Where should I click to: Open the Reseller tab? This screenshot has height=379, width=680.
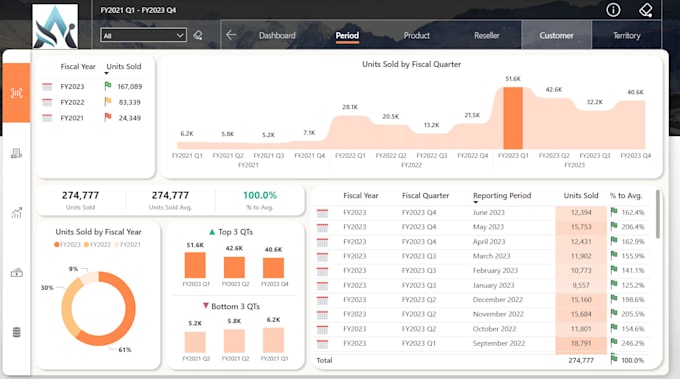487,36
